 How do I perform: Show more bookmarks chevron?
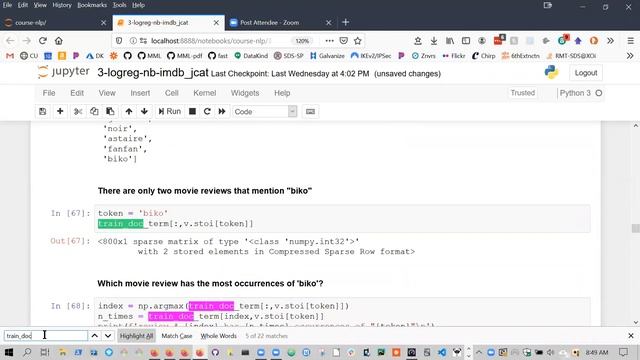(x=630, y=56)
